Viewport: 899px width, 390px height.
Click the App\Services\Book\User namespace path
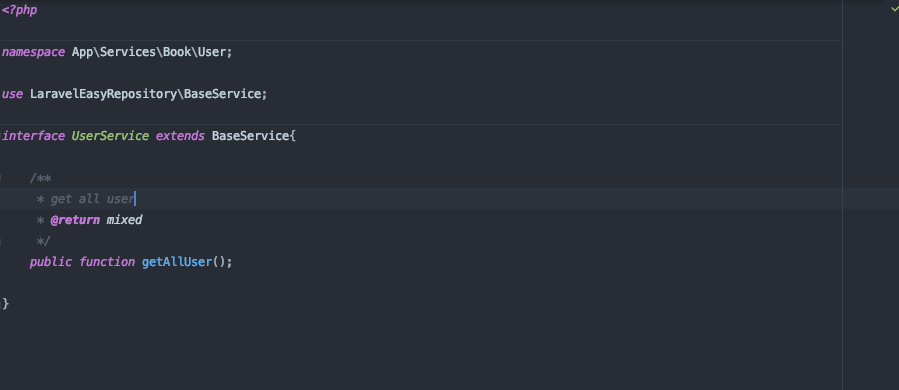pos(150,52)
